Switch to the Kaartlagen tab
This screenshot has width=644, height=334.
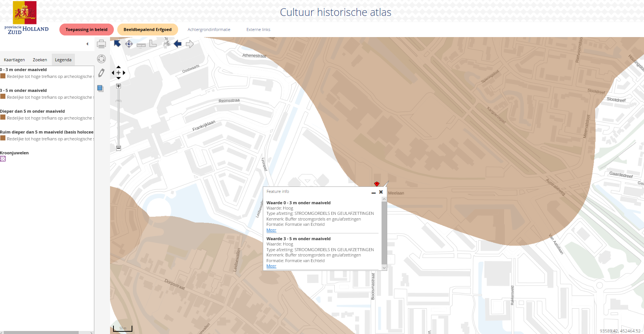(14, 60)
